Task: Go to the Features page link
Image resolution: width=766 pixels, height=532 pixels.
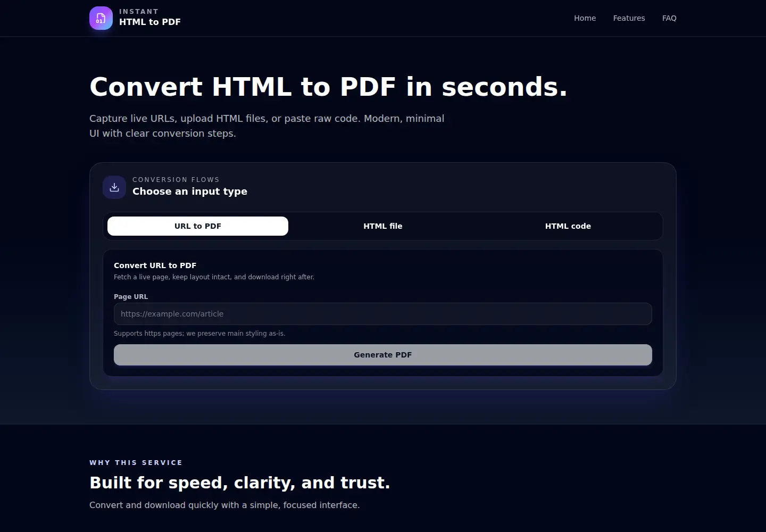Action: [629, 18]
